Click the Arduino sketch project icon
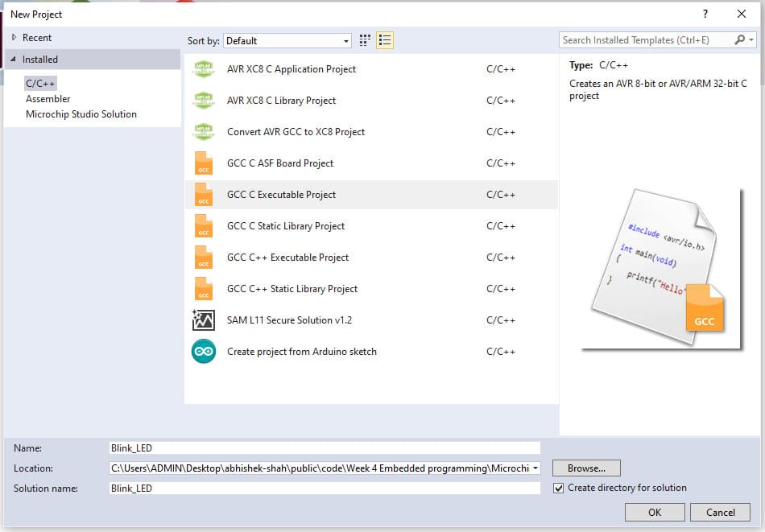This screenshot has width=765, height=532. click(x=204, y=352)
